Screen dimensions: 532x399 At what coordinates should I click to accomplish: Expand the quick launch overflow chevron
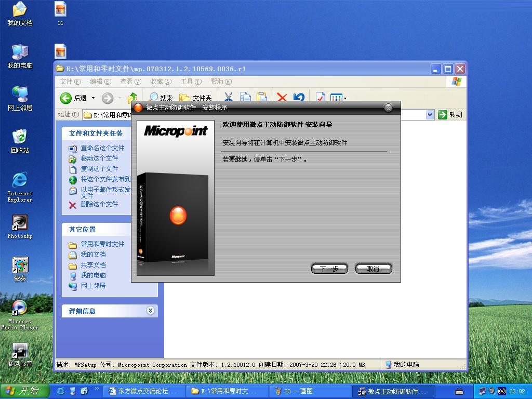click(97, 389)
